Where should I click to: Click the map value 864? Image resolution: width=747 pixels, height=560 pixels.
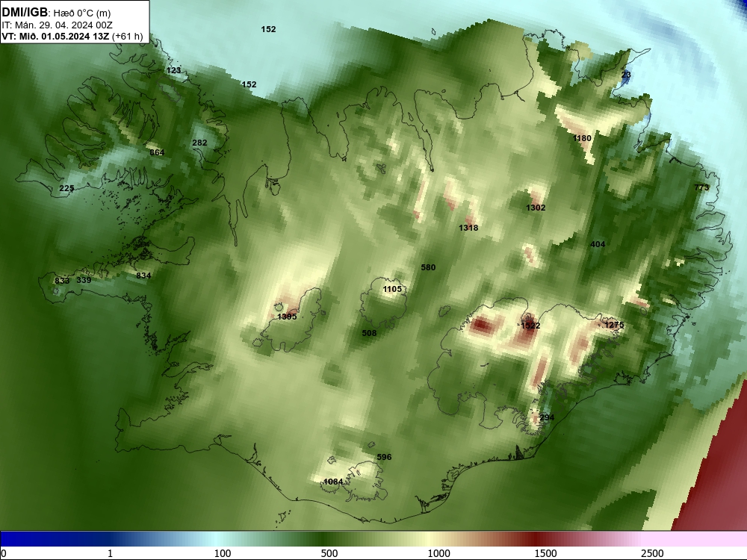click(x=157, y=153)
